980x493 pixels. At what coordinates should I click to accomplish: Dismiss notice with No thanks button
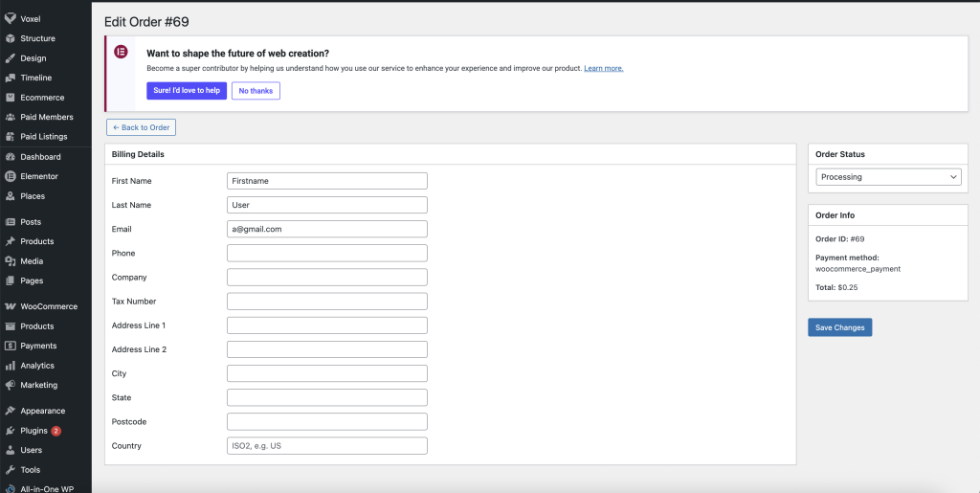(256, 91)
